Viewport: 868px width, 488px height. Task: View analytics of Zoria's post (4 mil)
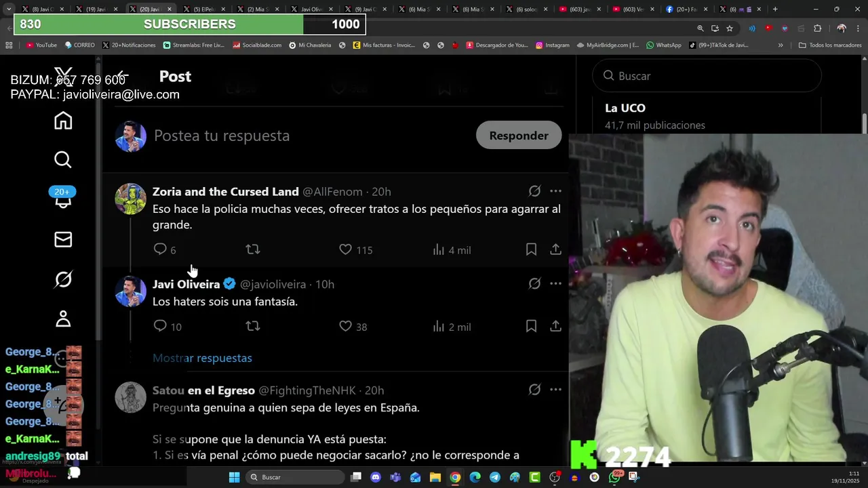(x=452, y=250)
